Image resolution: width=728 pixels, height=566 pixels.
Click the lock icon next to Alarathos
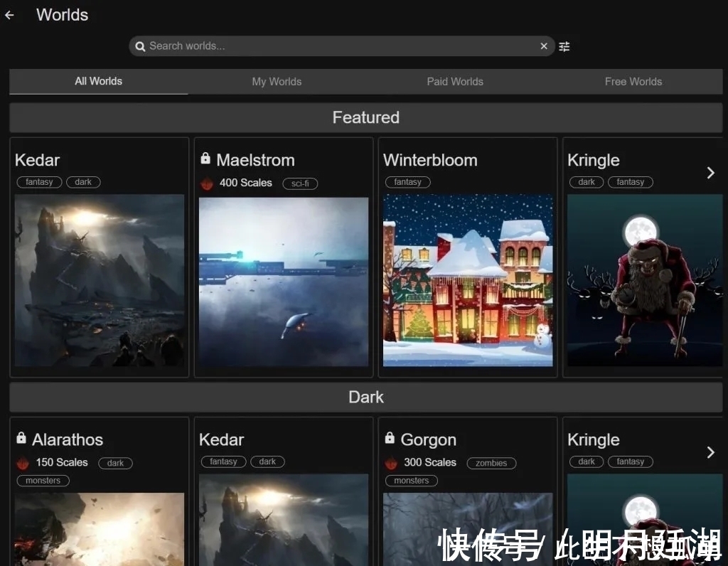pyautogui.click(x=21, y=438)
